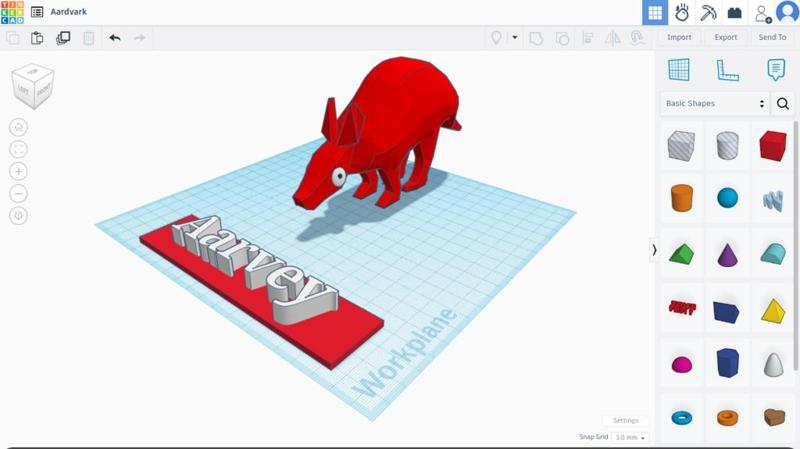Select the dark blue Wedge shape

pos(727,312)
